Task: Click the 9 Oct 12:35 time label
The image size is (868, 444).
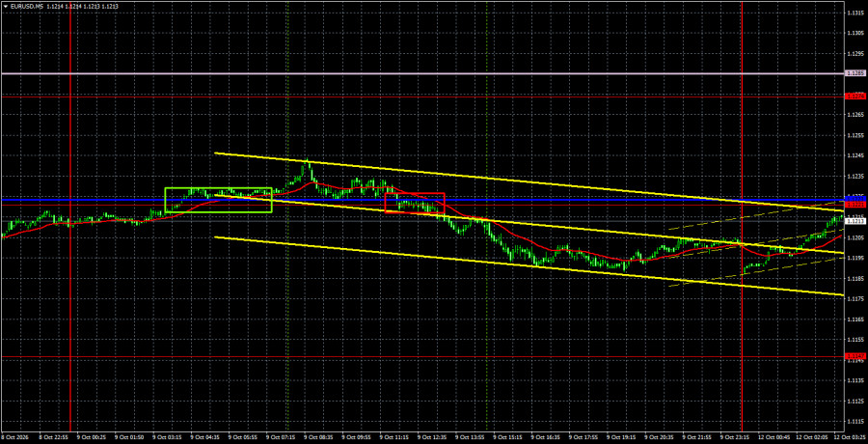Action: pos(431,437)
